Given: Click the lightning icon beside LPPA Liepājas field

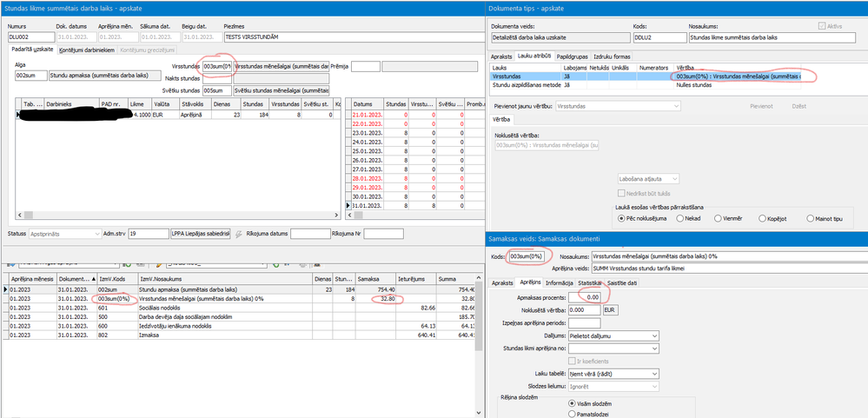Looking at the screenshot, I should [238, 234].
